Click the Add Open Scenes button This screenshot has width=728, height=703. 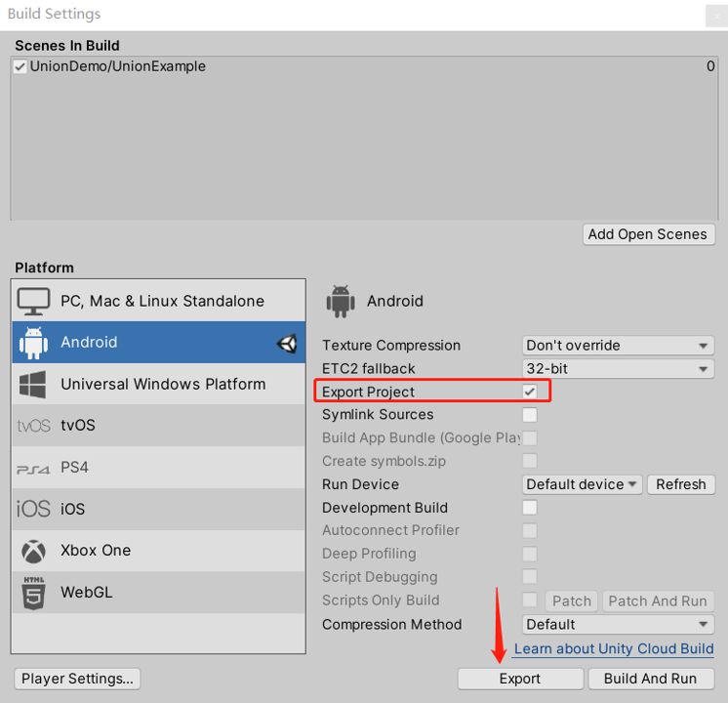point(648,234)
